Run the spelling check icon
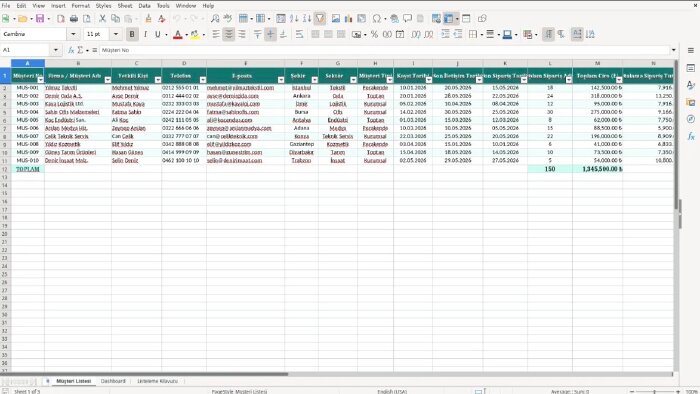 [228, 19]
